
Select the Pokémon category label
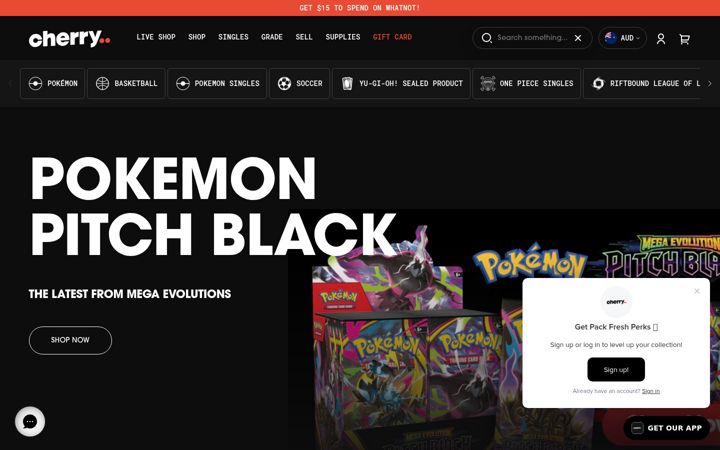click(x=62, y=84)
